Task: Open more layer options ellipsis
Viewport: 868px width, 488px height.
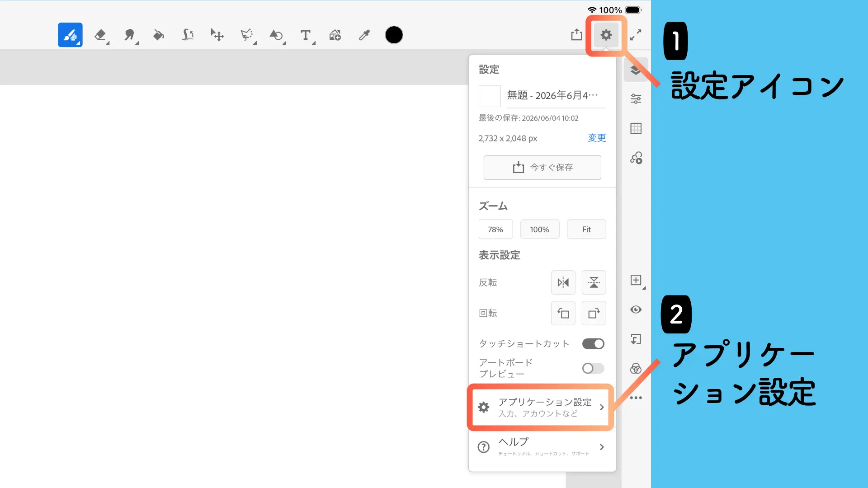Action: point(636,398)
